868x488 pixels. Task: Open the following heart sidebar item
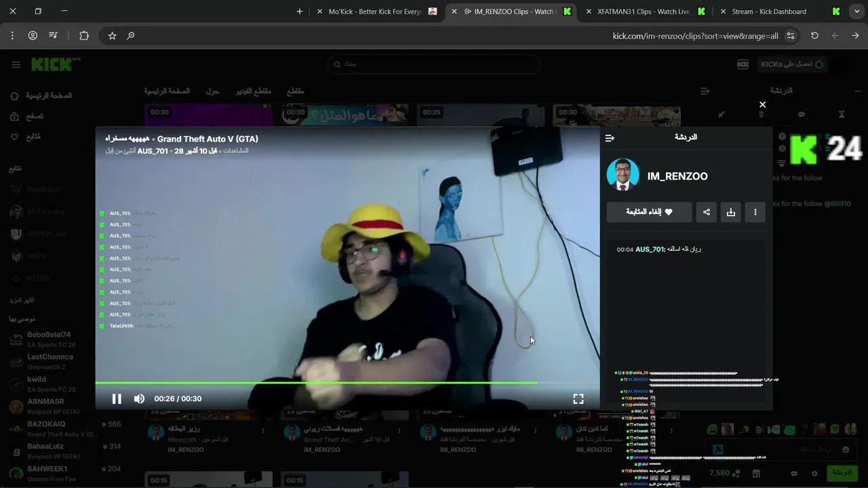(26, 136)
